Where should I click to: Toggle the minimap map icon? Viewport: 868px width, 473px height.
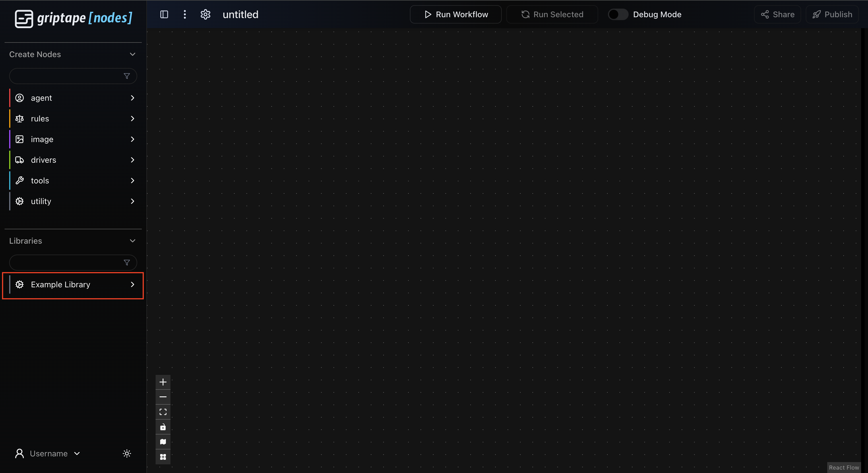click(x=163, y=442)
